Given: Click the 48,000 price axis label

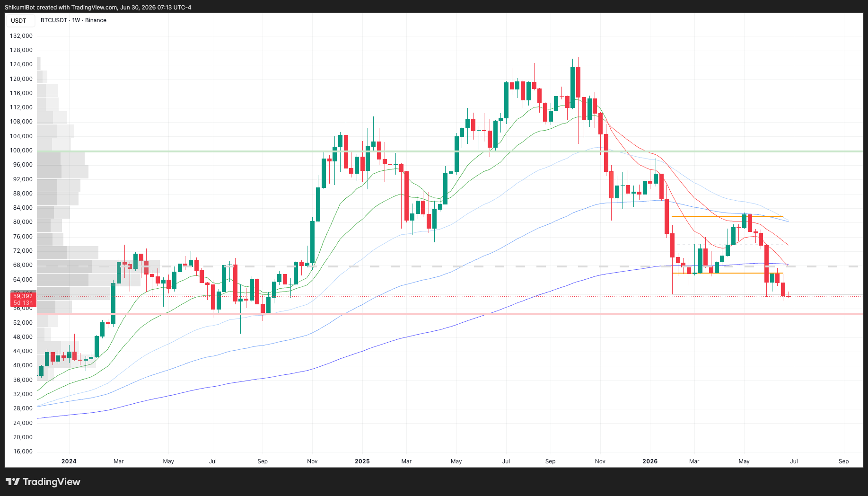Looking at the screenshot, I should click(x=23, y=337).
